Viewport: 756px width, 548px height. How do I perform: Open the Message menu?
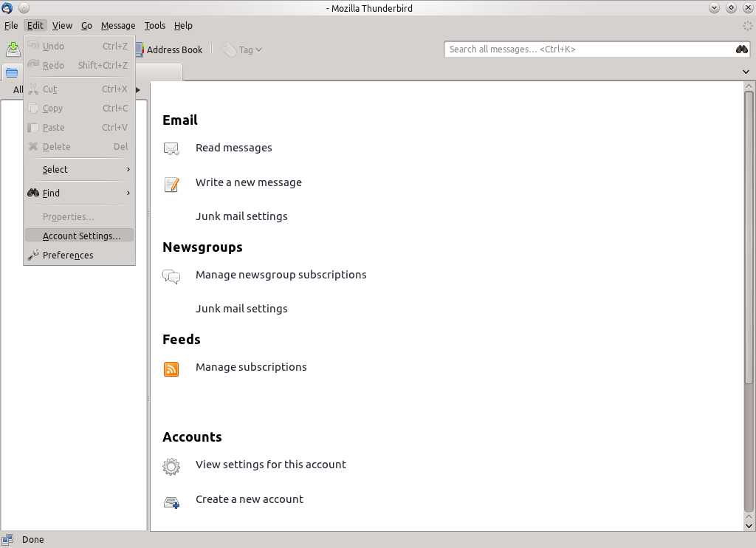tap(118, 26)
